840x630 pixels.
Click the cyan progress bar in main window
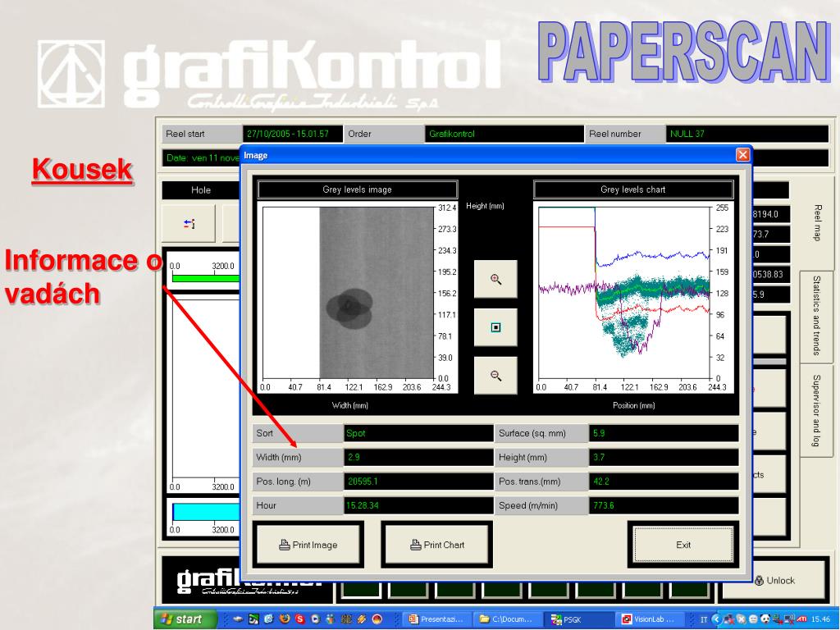206,512
